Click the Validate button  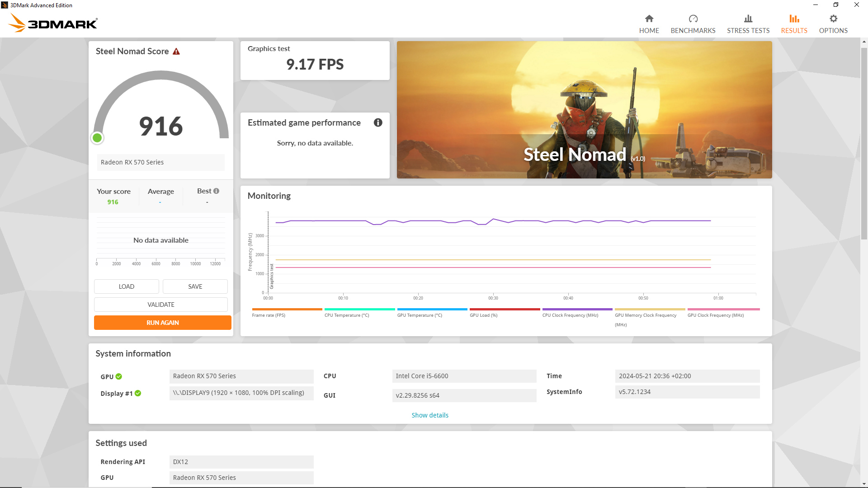pos(160,305)
